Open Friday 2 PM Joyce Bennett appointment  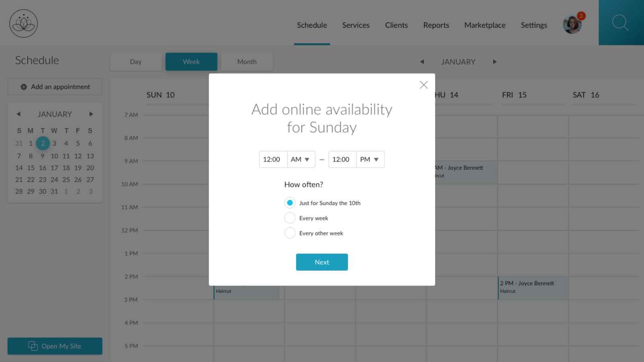click(533, 288)
